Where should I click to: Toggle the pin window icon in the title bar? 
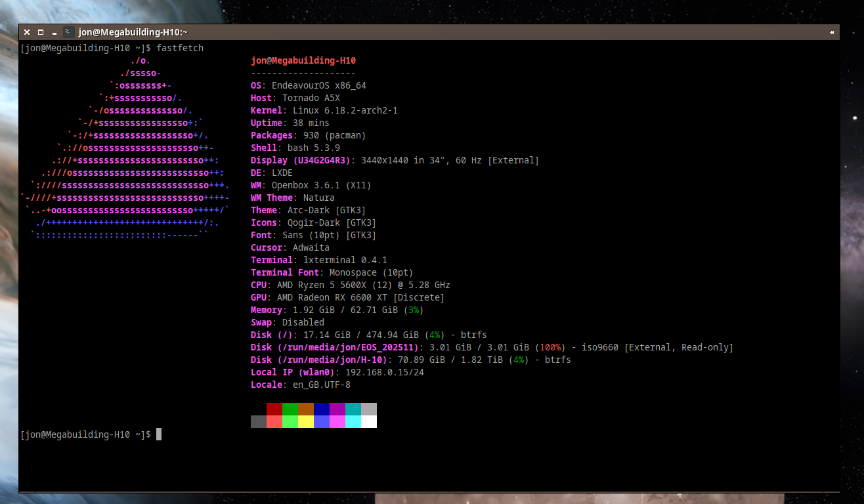832,32
